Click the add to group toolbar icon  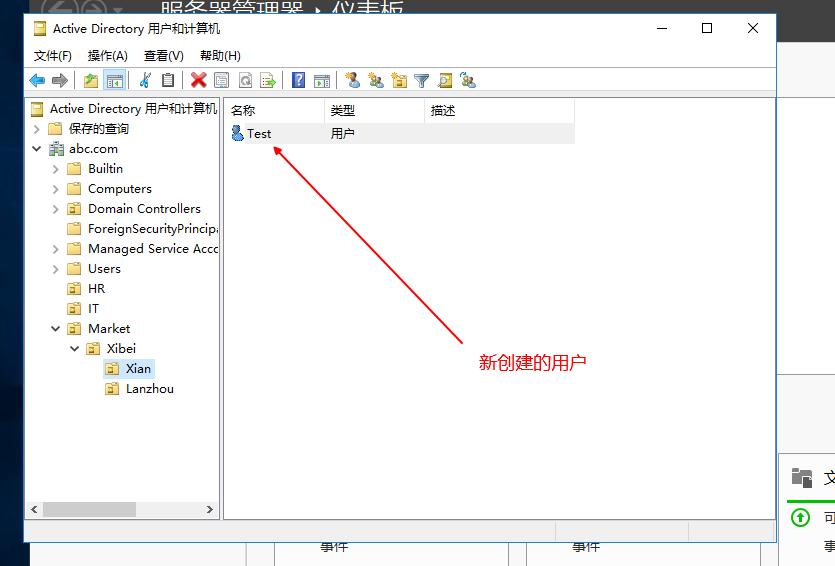pyautogui.click(x=468, y=80)
